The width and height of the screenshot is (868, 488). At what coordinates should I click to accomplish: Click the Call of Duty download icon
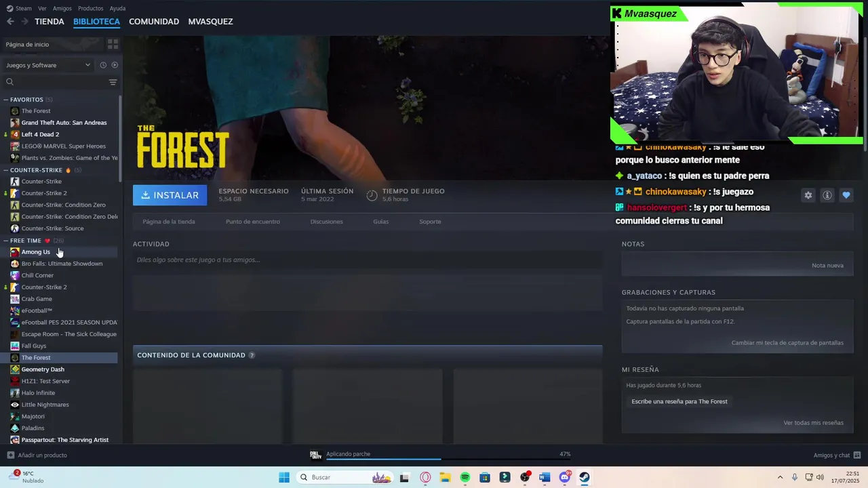point(315,455)
